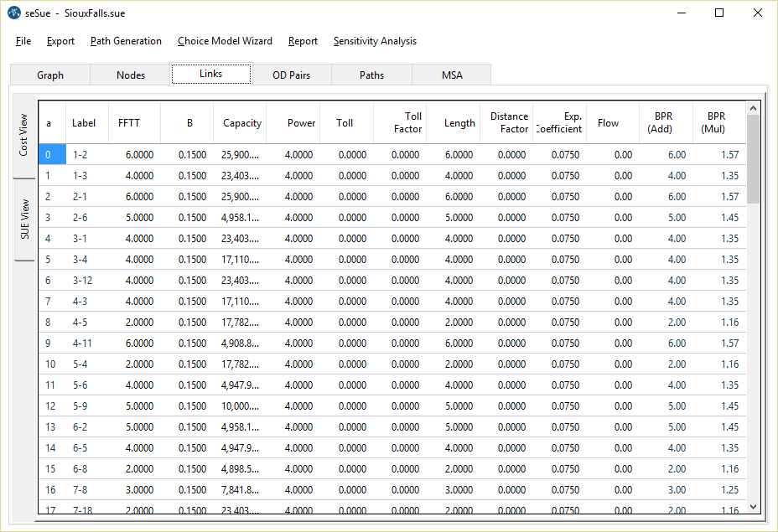Open the Report menu

pos(303,41)
